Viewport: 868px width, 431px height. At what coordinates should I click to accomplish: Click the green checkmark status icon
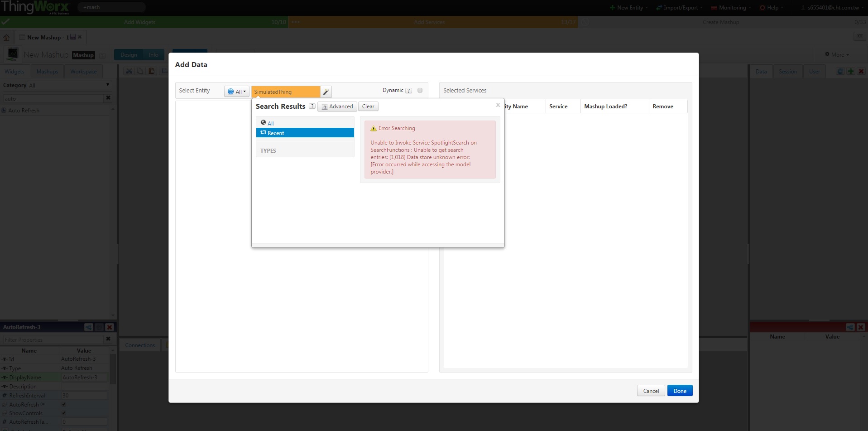[x=5, y=22]
